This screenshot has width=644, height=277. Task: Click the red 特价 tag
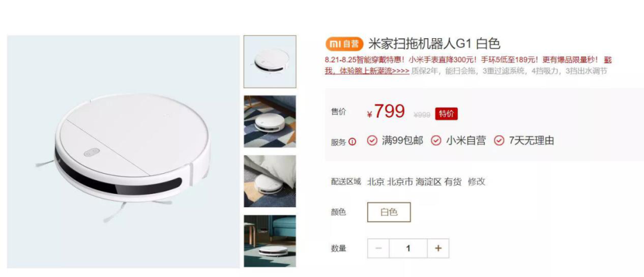pos(447,114)
